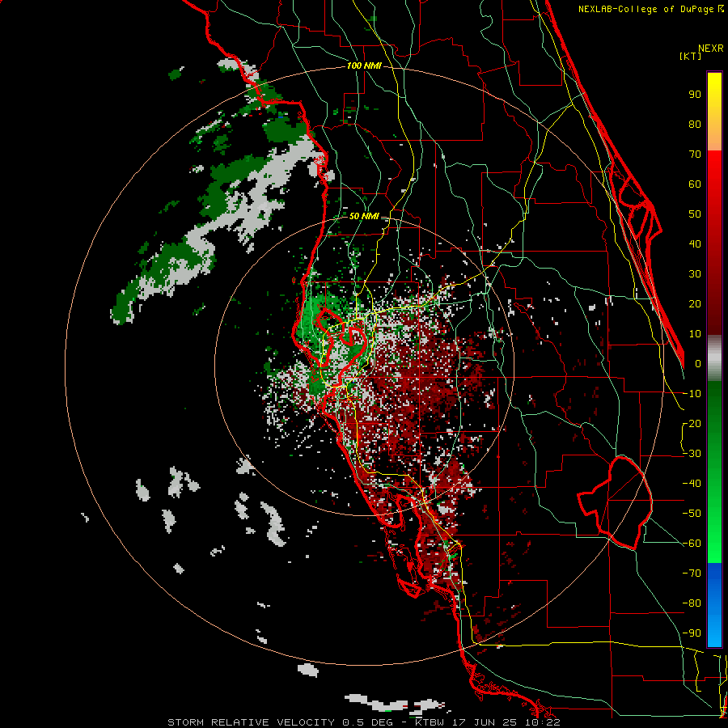Click the -70 knot scale label
This screenshot has width=728, height=728.
point(692,574)
